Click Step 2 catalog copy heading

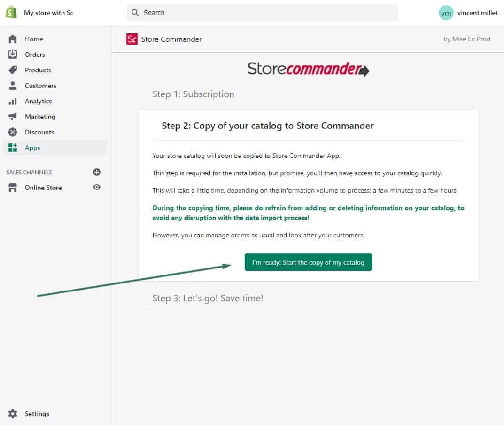pos(267,126)
